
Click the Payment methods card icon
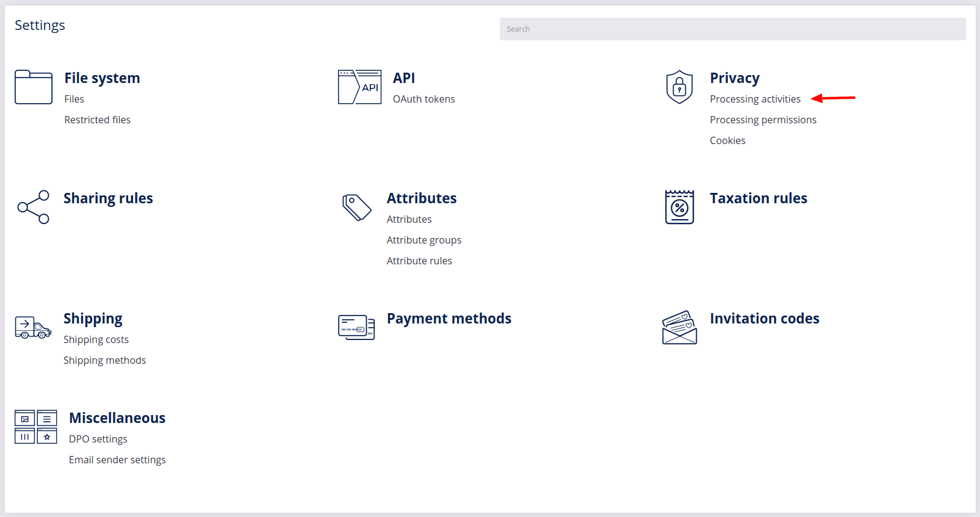tap(356, 327)
